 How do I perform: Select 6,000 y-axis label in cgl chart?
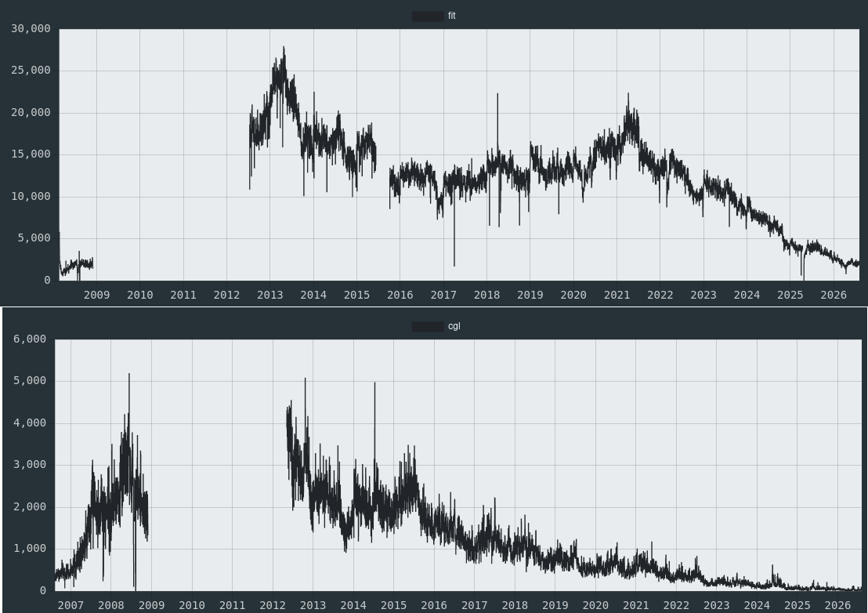[x=30, y=339]
